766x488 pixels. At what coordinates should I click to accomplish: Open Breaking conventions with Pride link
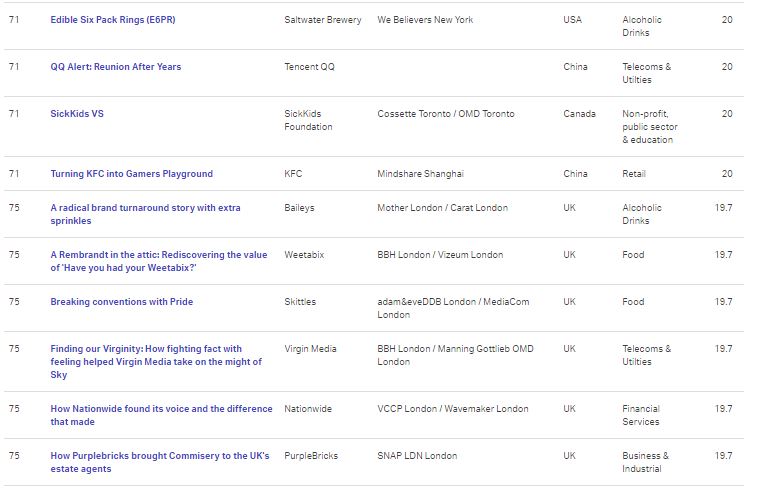[122, 301]
